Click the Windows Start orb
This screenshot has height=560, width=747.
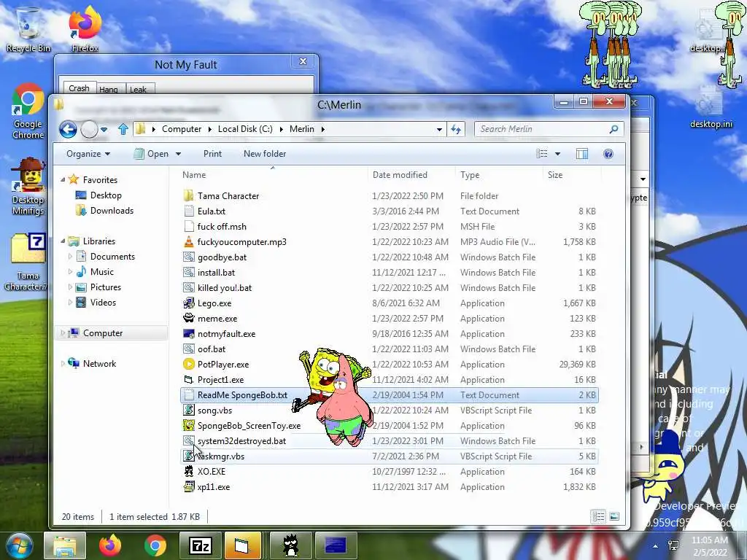tap(19, 546)
